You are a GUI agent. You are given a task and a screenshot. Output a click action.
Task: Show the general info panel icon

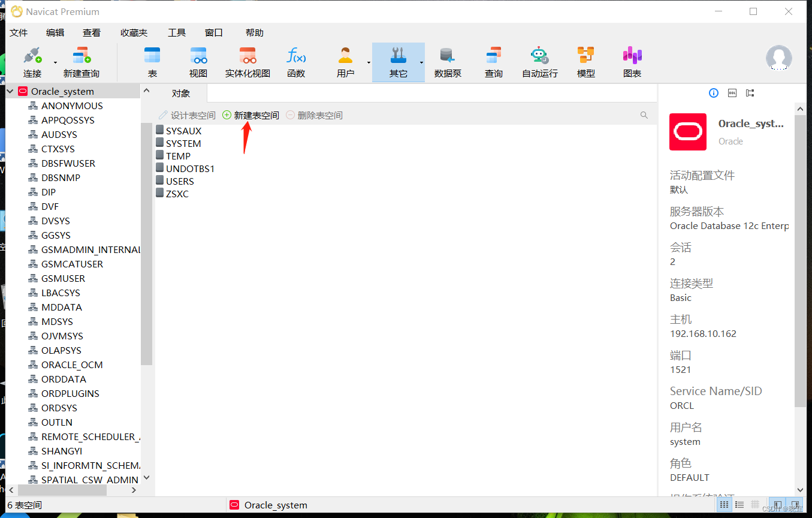(713, 93)
